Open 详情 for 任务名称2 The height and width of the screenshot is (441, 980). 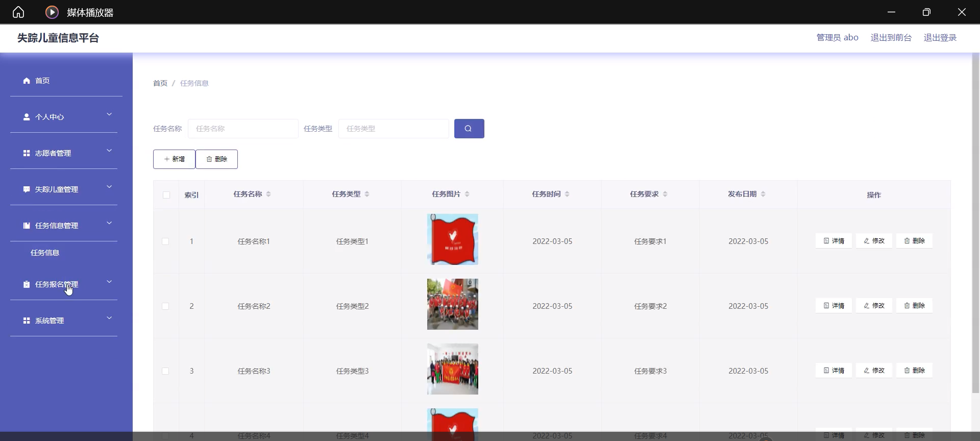tap(834, 306)
